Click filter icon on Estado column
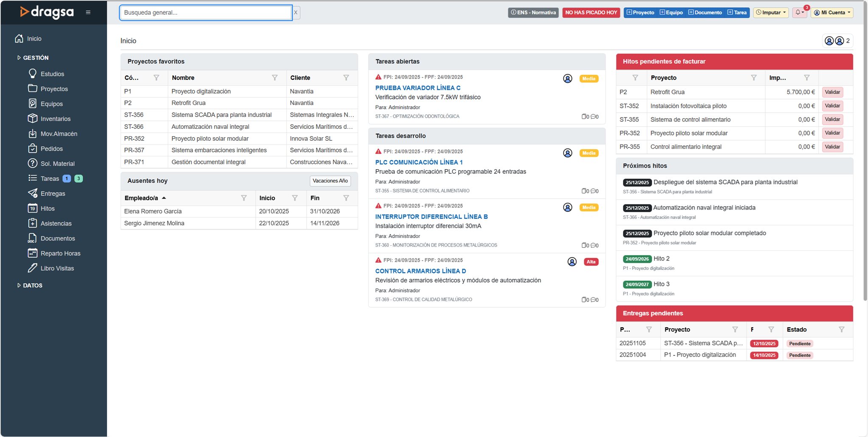The image size is (868, 437). click(841, 329)
